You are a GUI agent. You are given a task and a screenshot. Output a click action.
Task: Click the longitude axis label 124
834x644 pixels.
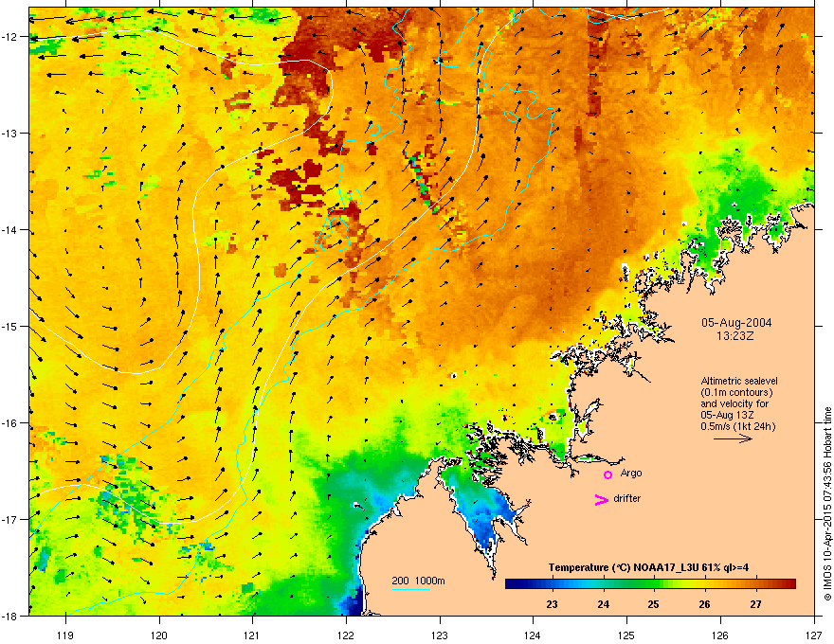[533, 635]
